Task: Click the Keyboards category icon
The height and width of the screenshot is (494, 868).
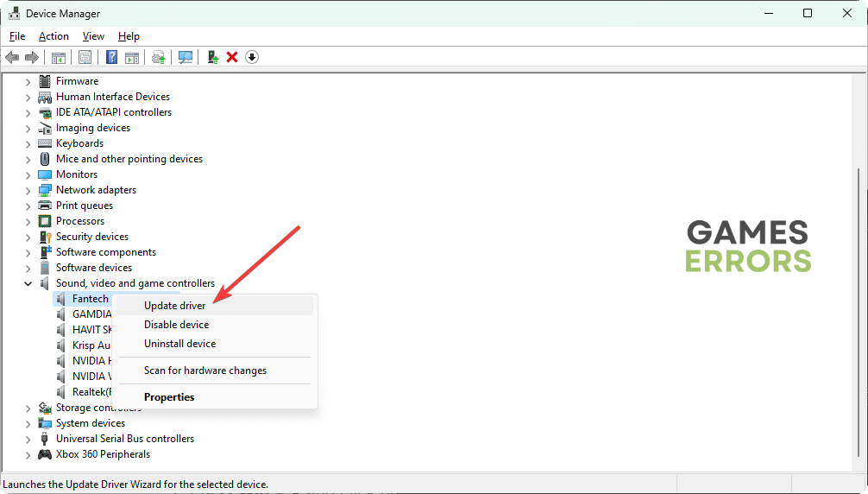Action: [45, 143]
